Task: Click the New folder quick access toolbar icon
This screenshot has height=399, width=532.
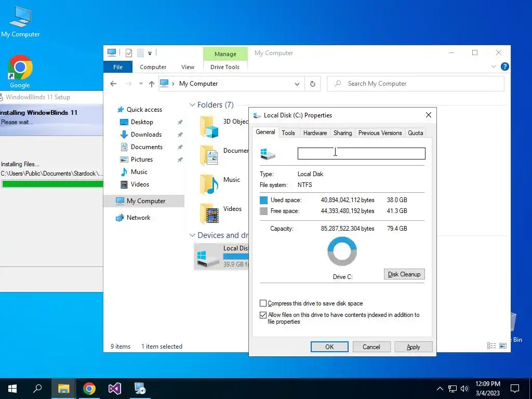Action: click(140, 52)
